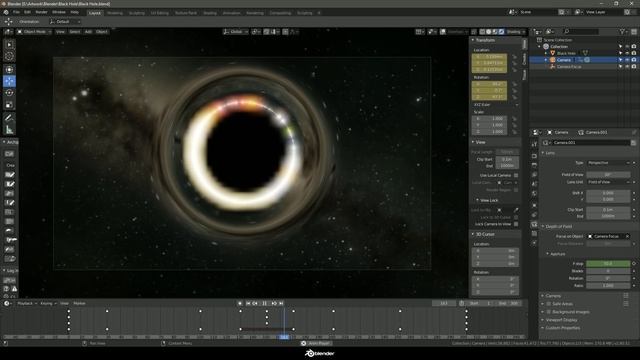The width and height of the screenshot is (640, 360).
Task: Pause animation playback in timeline
Action: 264,303
